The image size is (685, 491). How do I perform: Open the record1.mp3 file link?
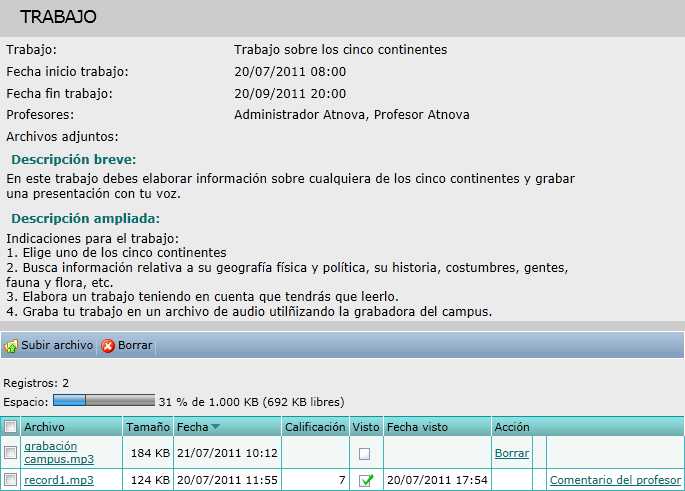tap(59, 480)
